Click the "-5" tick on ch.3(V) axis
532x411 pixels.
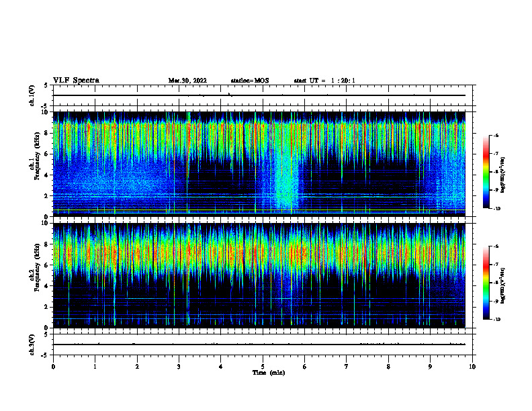(x=45, y=355)
